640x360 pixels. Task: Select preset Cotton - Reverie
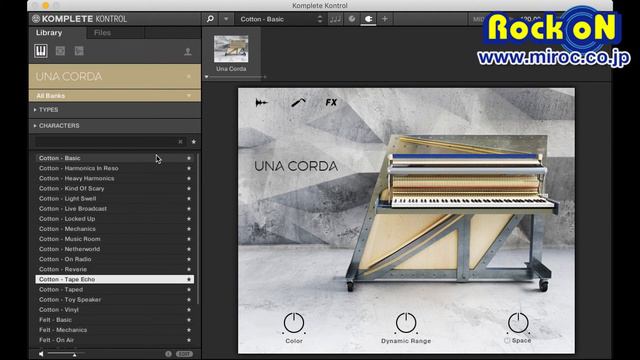115,269
